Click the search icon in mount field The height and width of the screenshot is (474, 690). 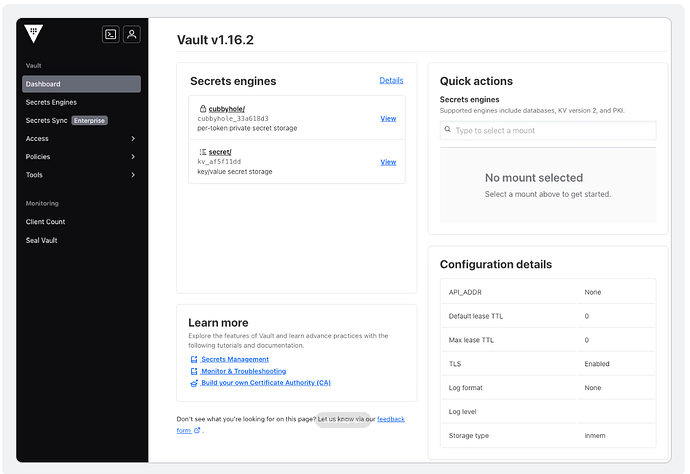pos(449,131)
